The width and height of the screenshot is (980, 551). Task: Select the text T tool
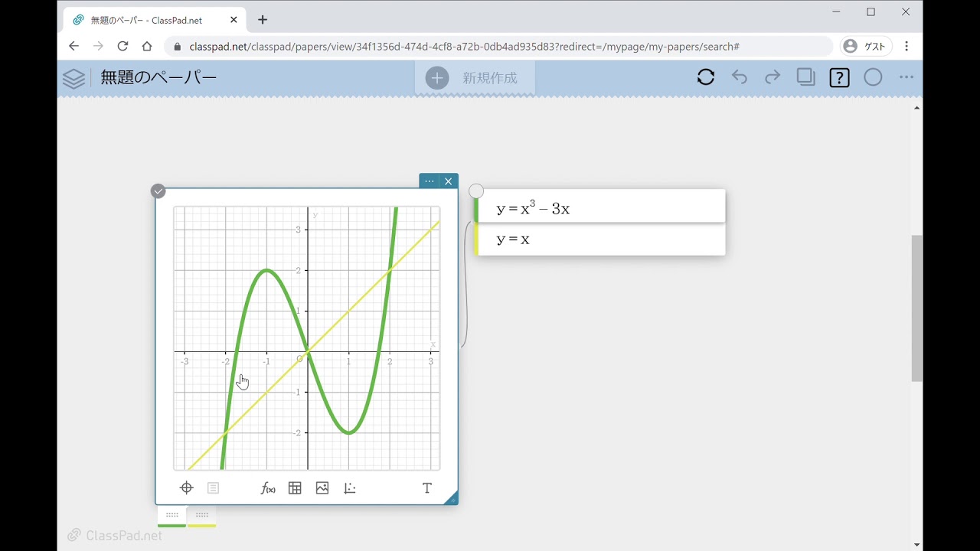[427, 488]
